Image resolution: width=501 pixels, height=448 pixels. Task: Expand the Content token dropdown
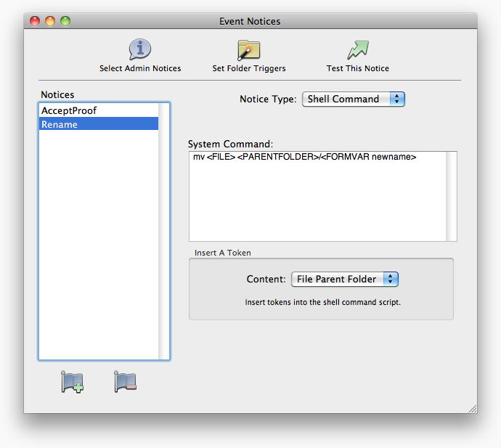point(345,279)
